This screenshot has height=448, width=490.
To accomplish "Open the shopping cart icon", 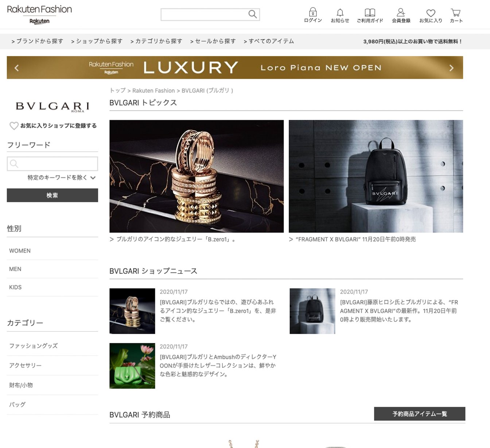I will tap(456, 13).
